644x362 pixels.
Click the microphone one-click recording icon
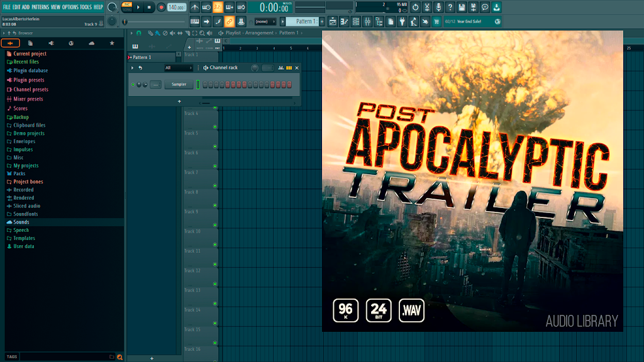click(x=438, y=8)
